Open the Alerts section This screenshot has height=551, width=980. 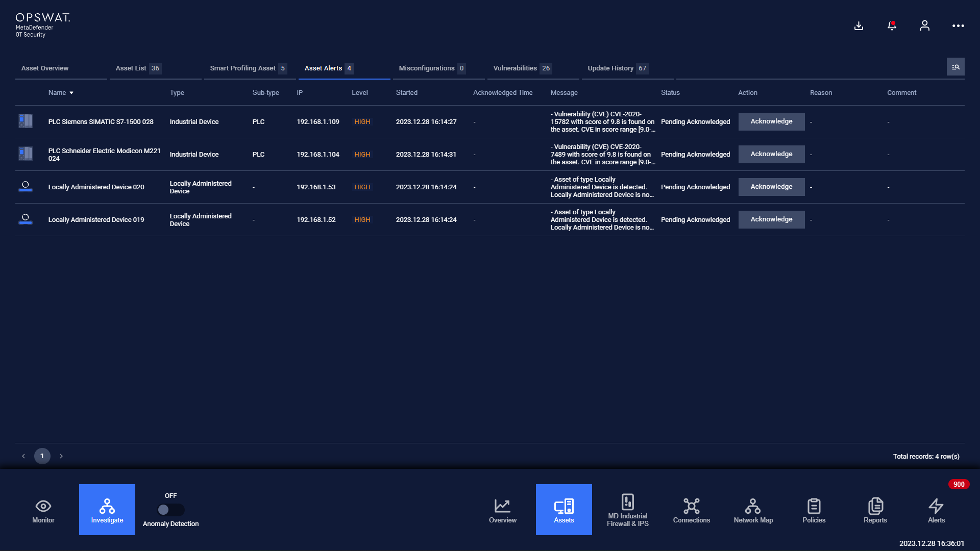pos(937,510)
